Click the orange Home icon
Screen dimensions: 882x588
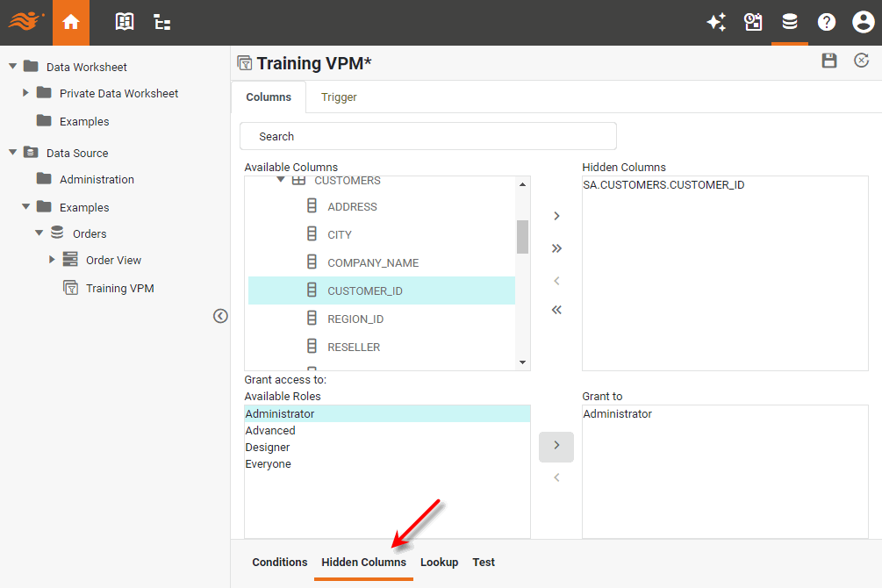pos(71,23)
